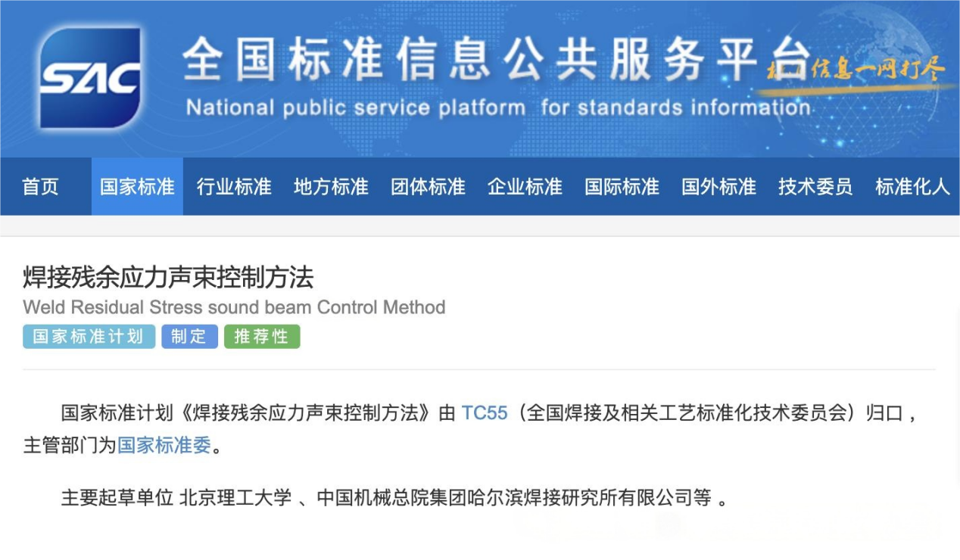Open the 首页 home menu item
This screenshot has height=560, width=960.
(40, 187)
